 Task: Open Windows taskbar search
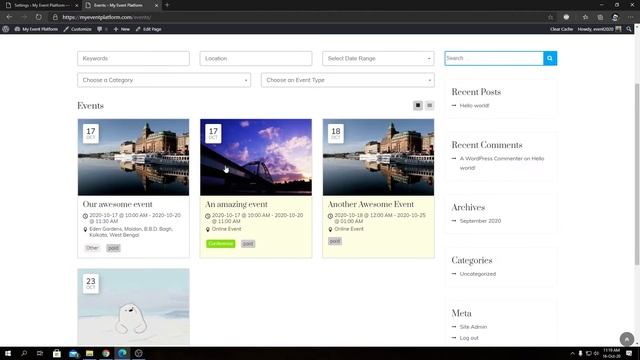[24, 353]
